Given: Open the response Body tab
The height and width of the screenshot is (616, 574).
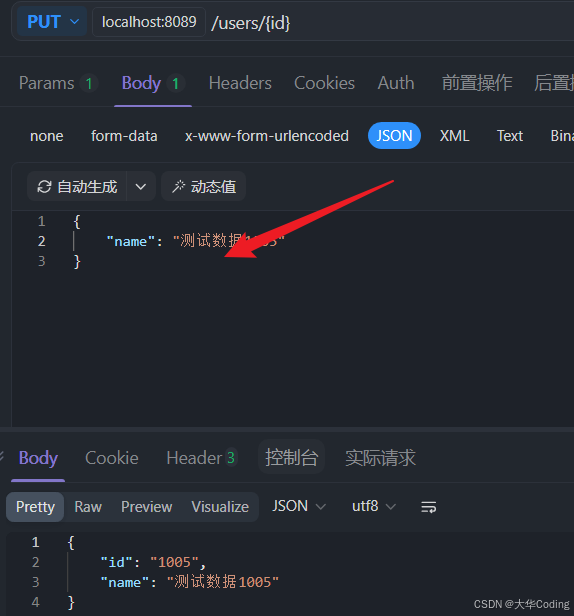Looking at the screenshot, I should [38, 458].
